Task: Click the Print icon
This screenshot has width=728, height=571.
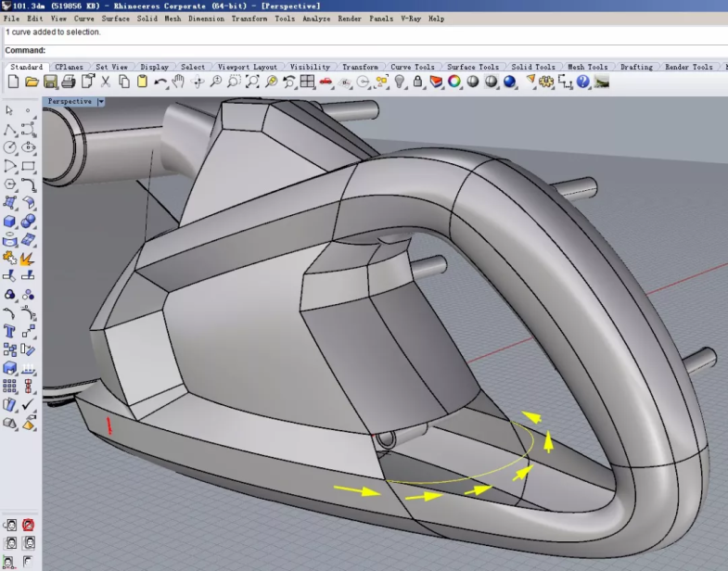Action: click(x=70, y=82)
